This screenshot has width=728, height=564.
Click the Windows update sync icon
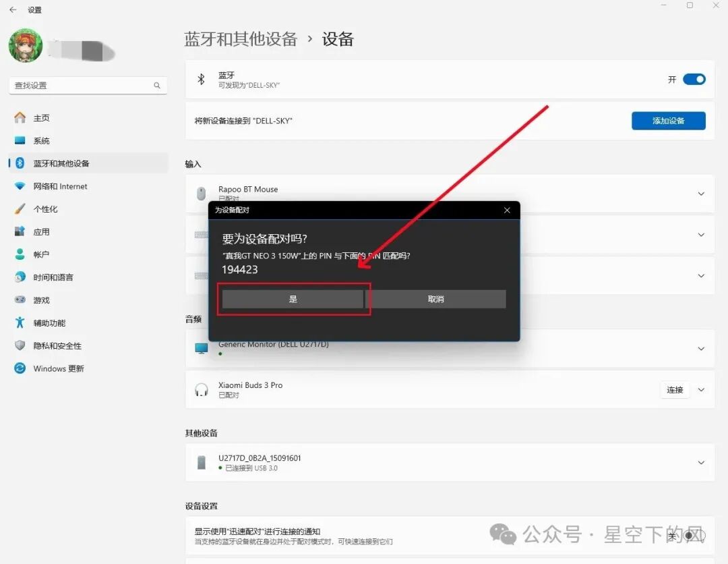[x=20, y=368]
